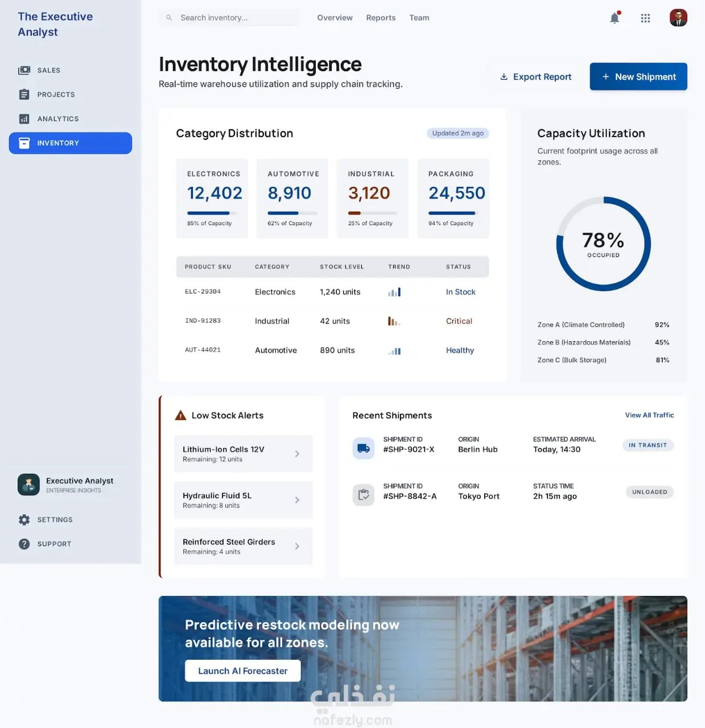Viewport: 705px width, 728px height.
Task: Expand Hydraulic Fluid 5L alert chevron
Action: point(297,500)
